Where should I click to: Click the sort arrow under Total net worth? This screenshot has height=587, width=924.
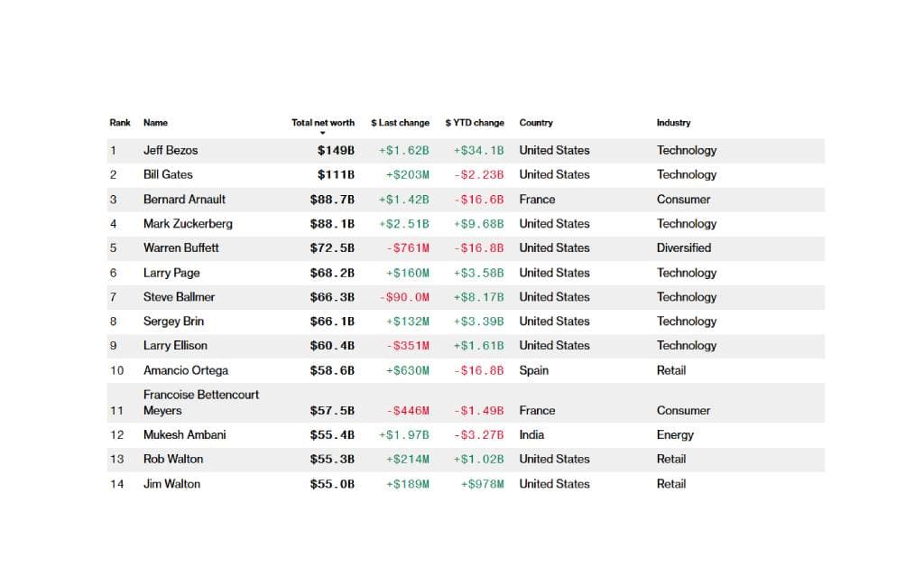(x=322, y=133)
